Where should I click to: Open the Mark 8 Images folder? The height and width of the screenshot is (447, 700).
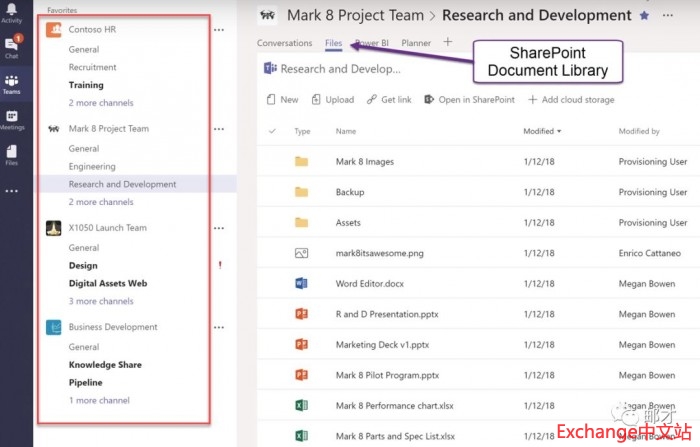click(x=365, y=161)
